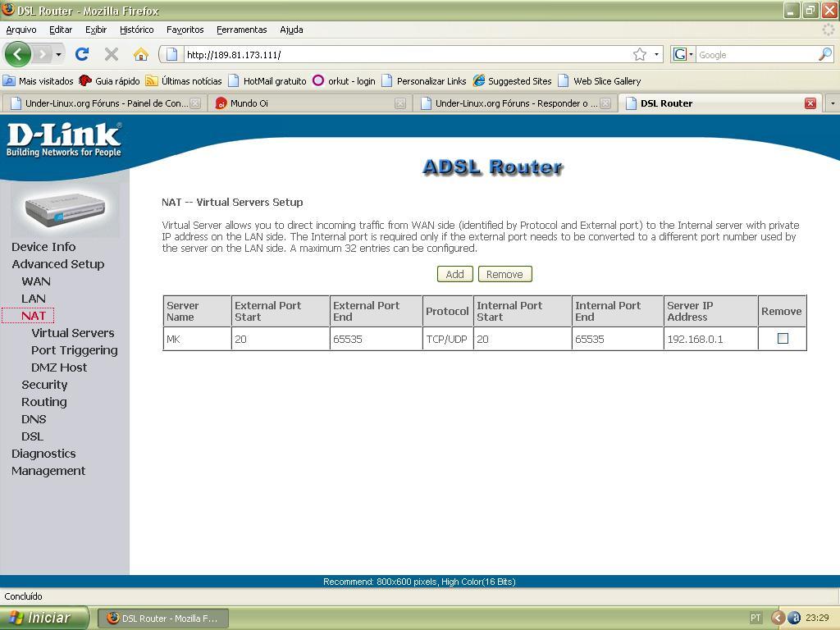Click the address bar URL field
The width and height of the screenshot is (840, 630).
(x=407, y=54)
